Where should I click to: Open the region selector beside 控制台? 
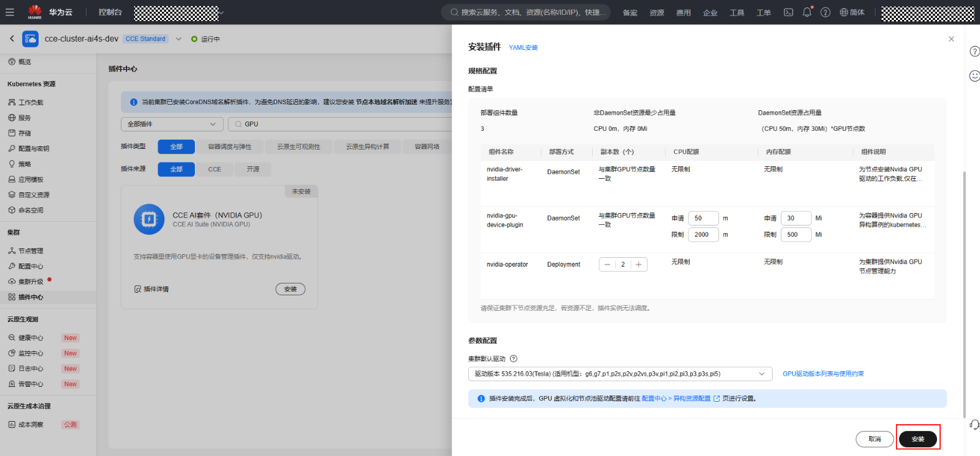(179, 12)
